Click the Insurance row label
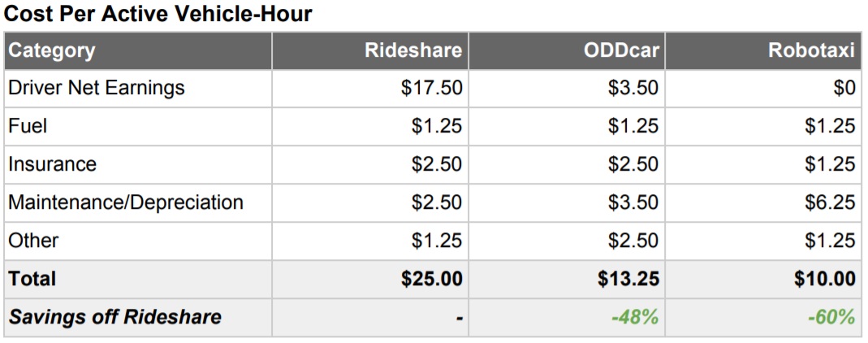The width and height of the screenshot is (868, 343). click(x=52, y=164)
